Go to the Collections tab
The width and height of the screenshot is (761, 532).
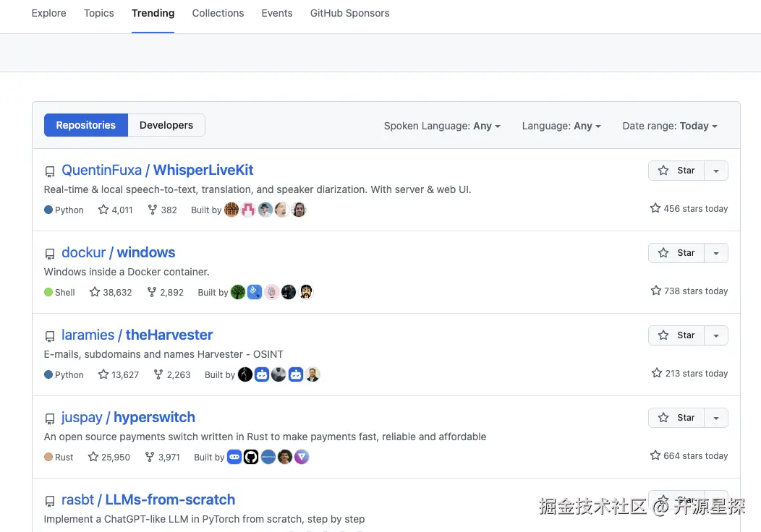point(218,13)
